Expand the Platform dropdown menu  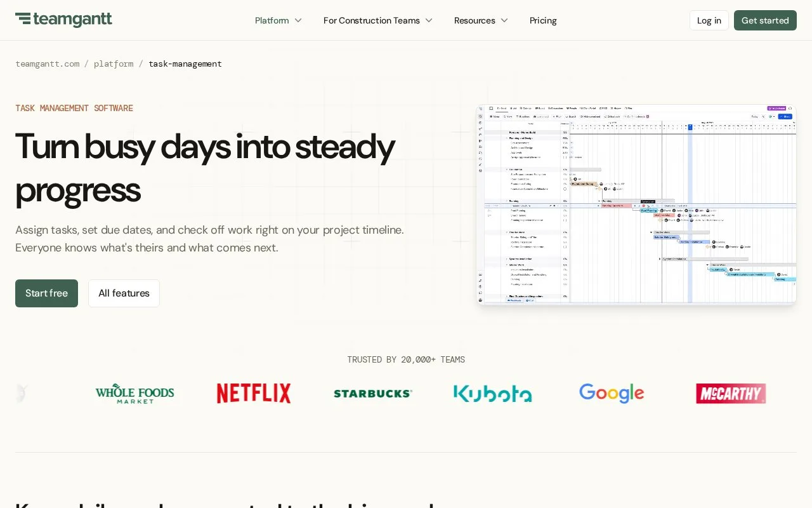click(x=278, y=20)
